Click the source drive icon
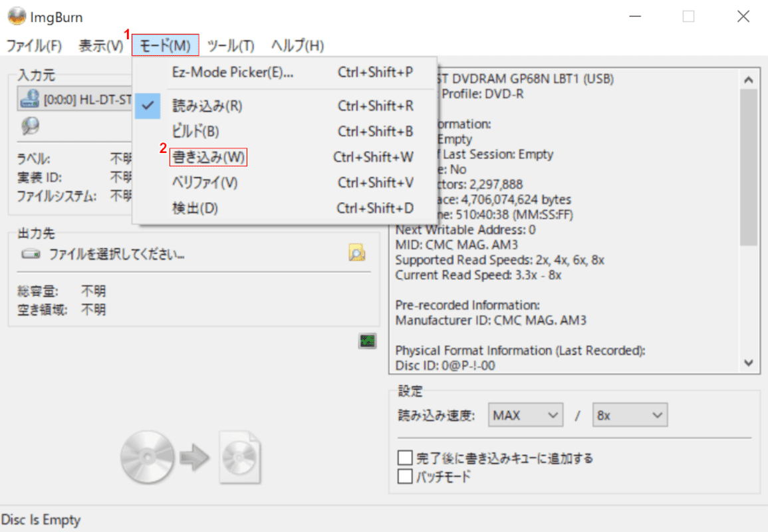 [x=29, y=99]
